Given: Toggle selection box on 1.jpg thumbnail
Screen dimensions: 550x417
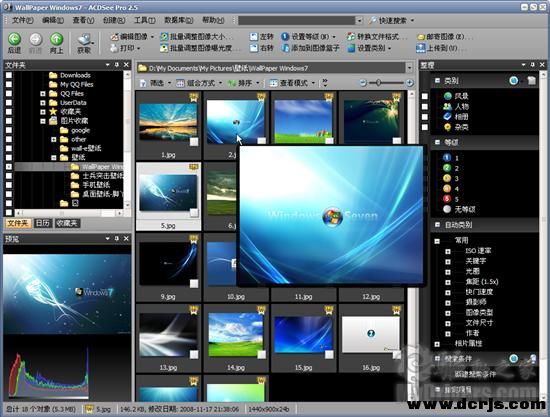Looking at the screenshot, I should [x=194, y=141].
